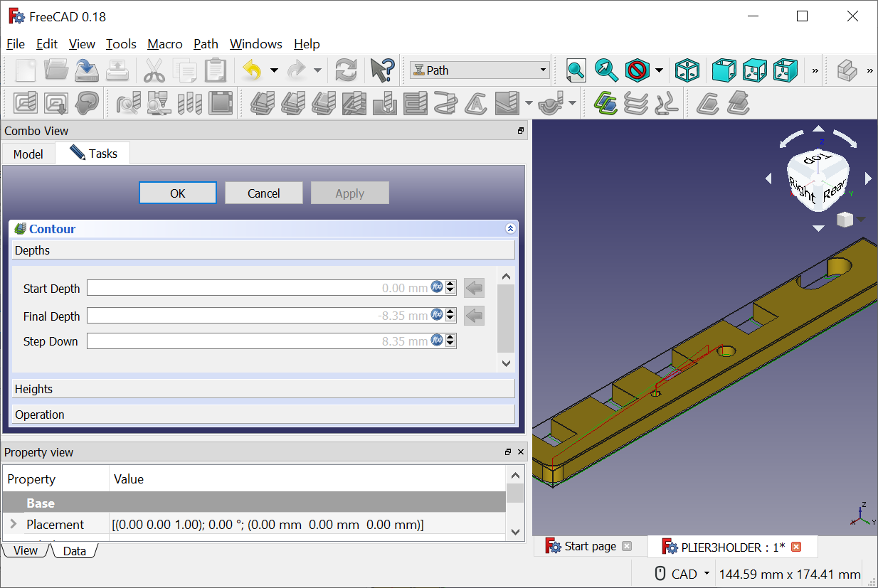The width and height of the screenshot is (878, 588).
Task: Open the Edit menu
Action: click(47, 44)
